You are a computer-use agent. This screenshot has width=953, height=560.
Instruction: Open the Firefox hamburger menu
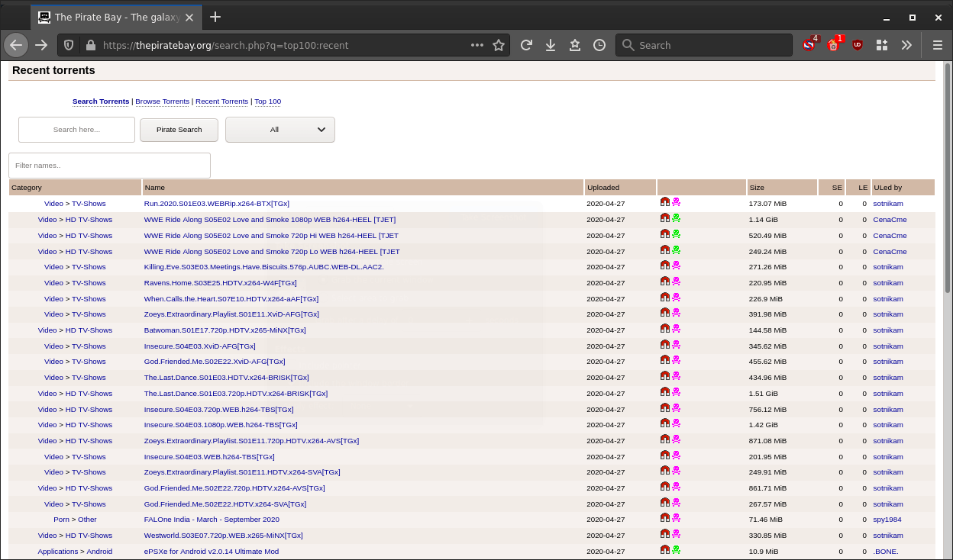938,45
